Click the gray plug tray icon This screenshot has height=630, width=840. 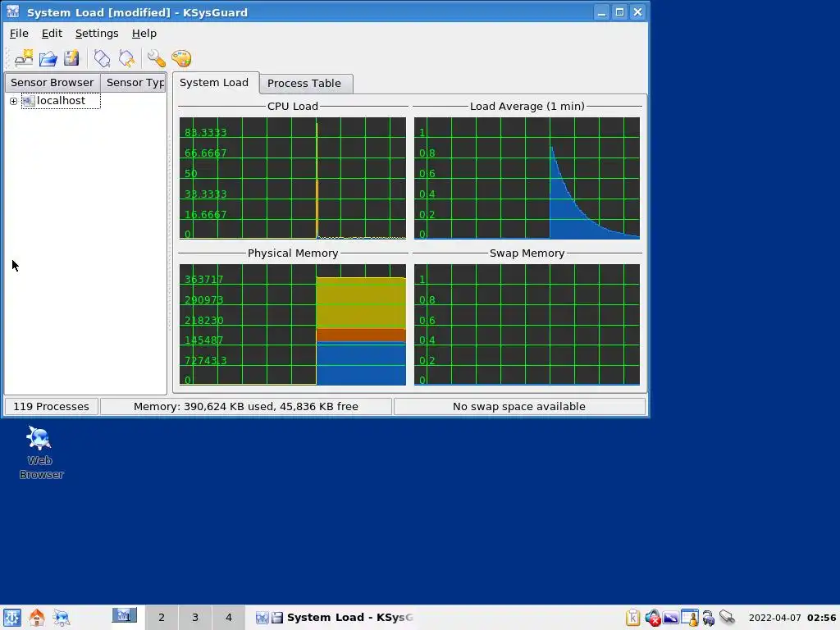(x=727, y=618)
